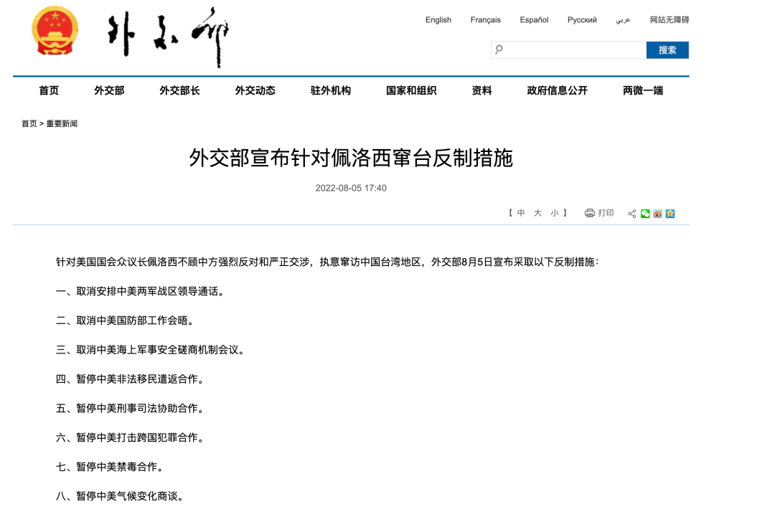Open the 首页 navigation menu
775x532 pixels.
pos(48,90)
